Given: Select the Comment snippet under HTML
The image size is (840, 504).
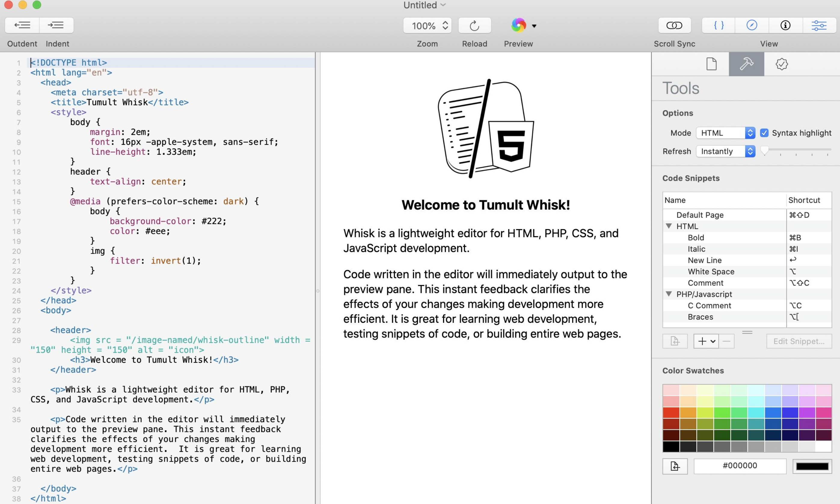Looking at the screenshot, I should [747, 283].
